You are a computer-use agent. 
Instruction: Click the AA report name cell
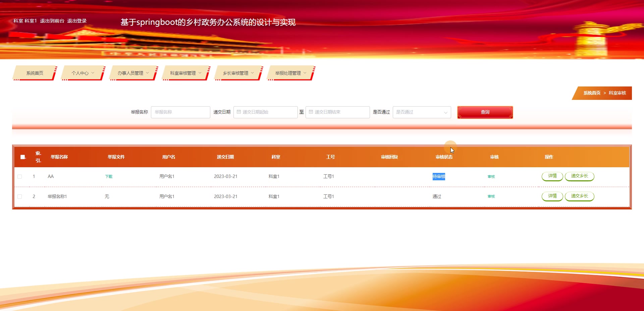[x=51, y=177]
